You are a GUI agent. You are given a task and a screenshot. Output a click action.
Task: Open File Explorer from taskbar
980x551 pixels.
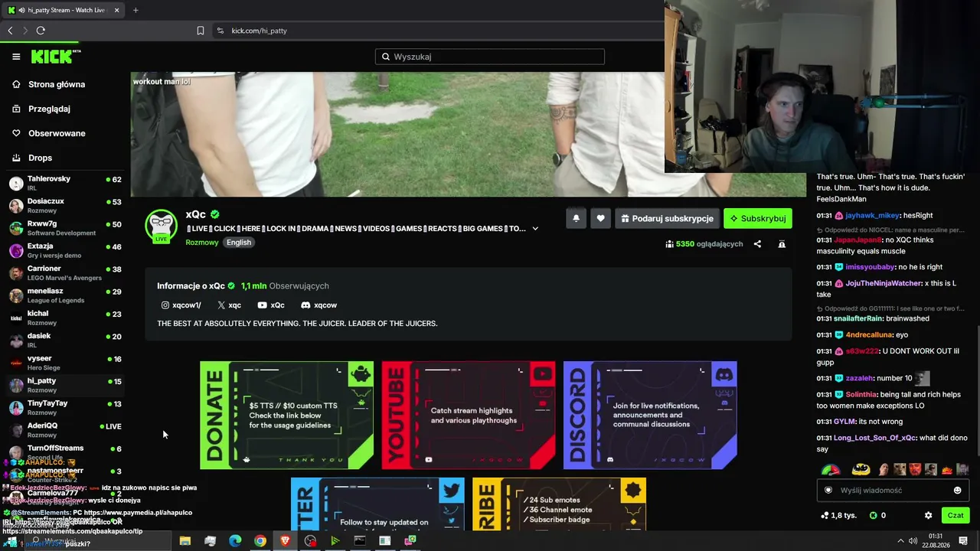[185, 541]
